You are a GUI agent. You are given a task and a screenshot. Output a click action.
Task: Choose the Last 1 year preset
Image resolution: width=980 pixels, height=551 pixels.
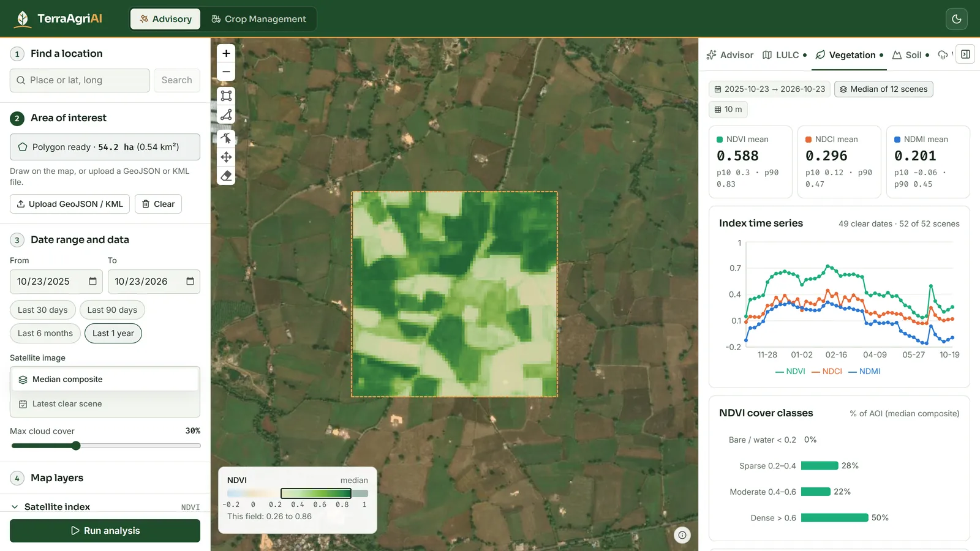pyautogui.click(x=113, y=333)
